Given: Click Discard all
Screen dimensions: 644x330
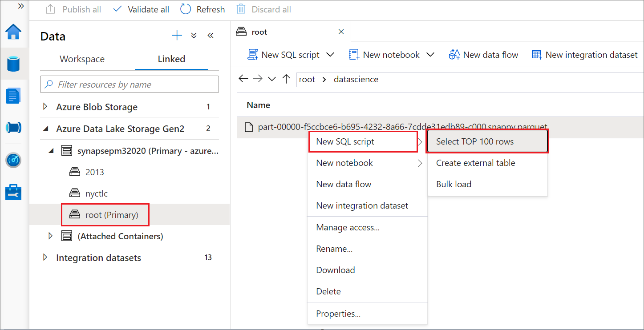Looking at the screenshot, I should [x=263, y=9].
